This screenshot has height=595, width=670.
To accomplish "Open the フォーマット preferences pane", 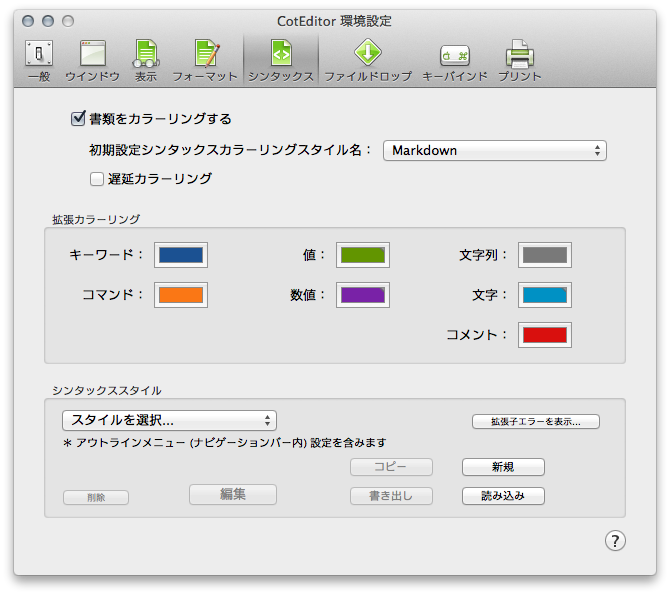I will pyautogui.click(x=205, y=59).
